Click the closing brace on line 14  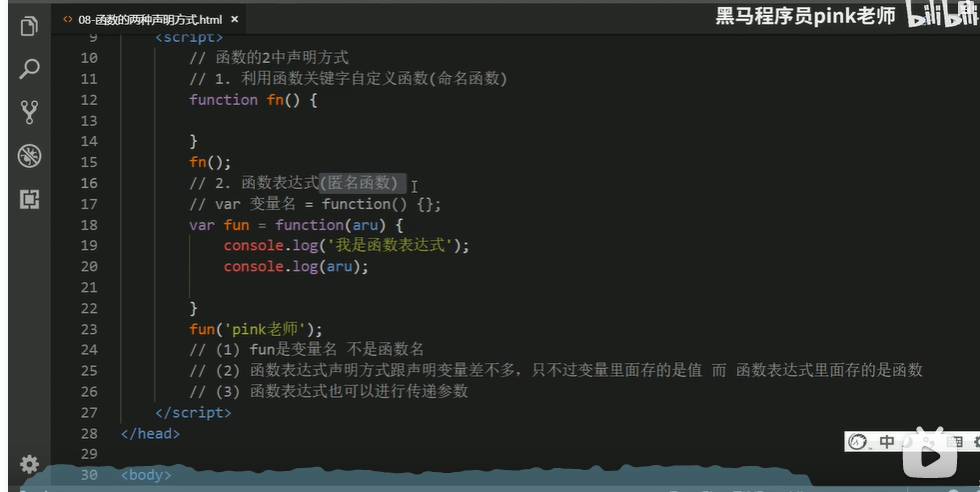click(x=193, y=141)
